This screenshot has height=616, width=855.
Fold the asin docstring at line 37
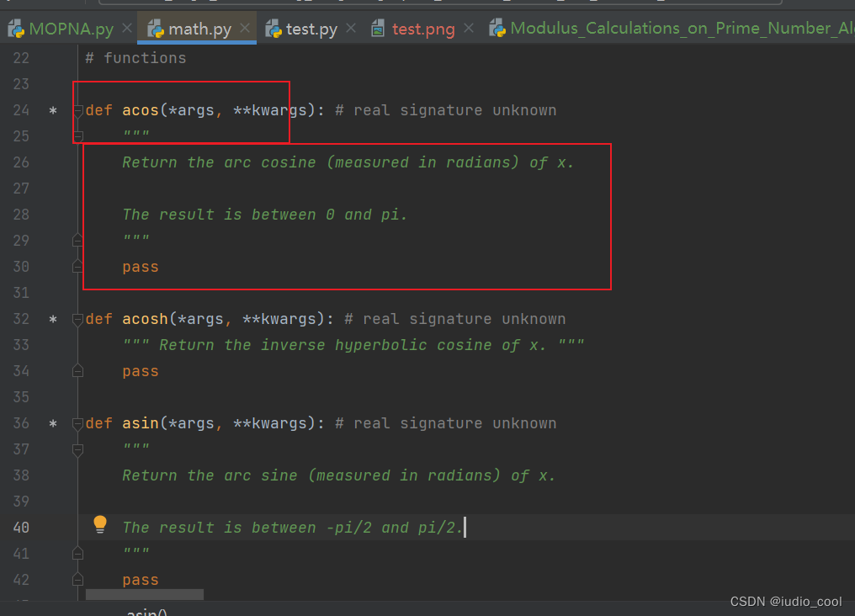(77, 449)
